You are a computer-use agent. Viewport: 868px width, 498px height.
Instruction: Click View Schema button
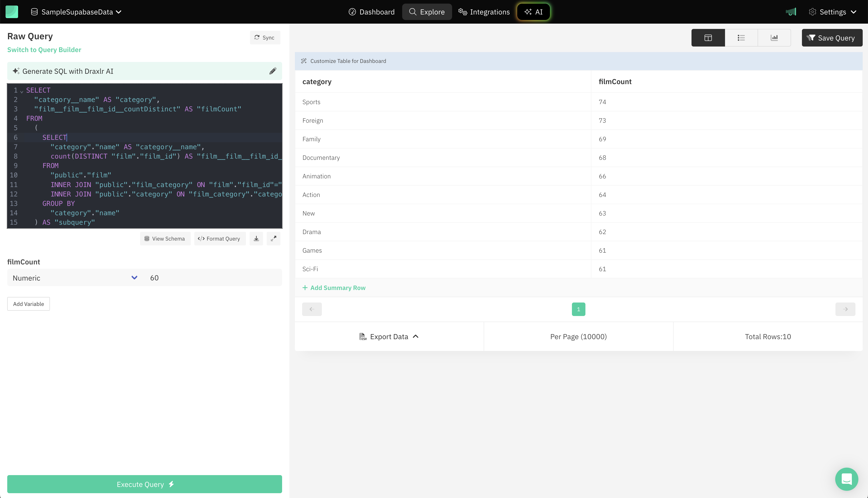pyautogui.click(x=165, y=239)
